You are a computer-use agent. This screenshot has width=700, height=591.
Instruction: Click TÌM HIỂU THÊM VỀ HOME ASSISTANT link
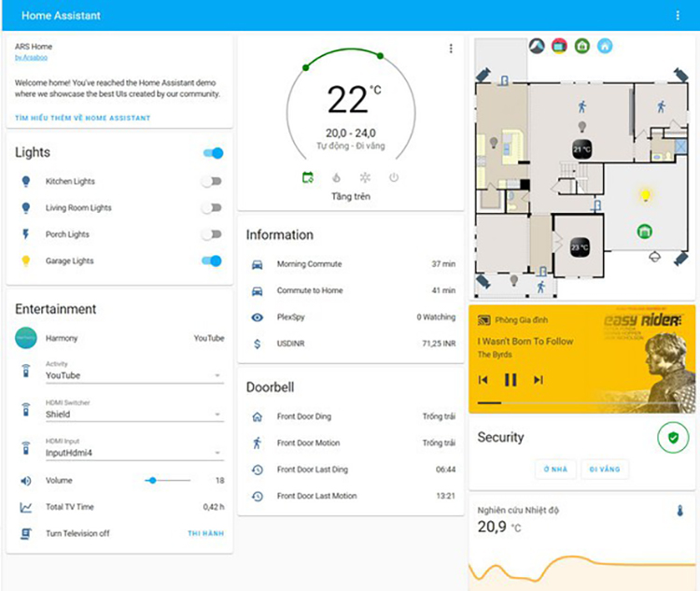click(82, 119)
